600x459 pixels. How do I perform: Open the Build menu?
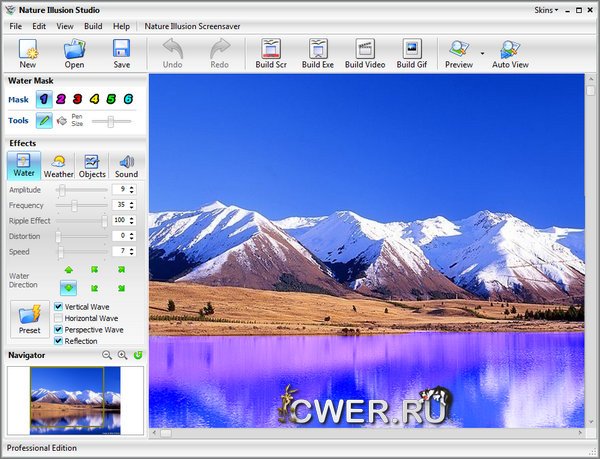pyautogui.click(x=93, y=25)
